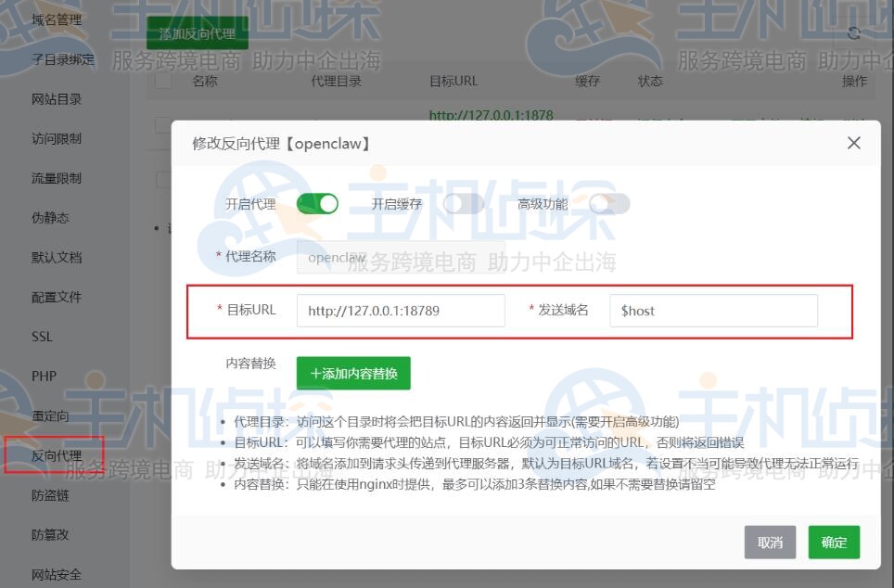Click the 确定 button to save changes

[833, 543]
